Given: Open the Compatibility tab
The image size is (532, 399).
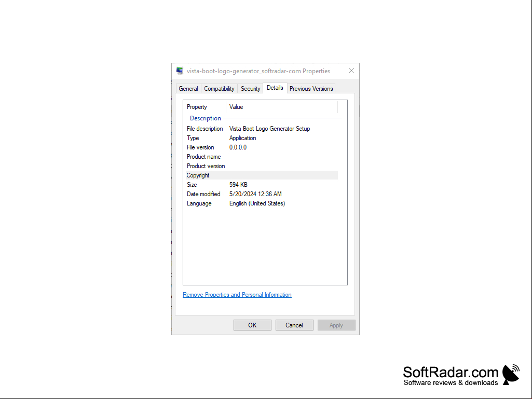Looking at the screenshot, I should click(x=219, y=89).
